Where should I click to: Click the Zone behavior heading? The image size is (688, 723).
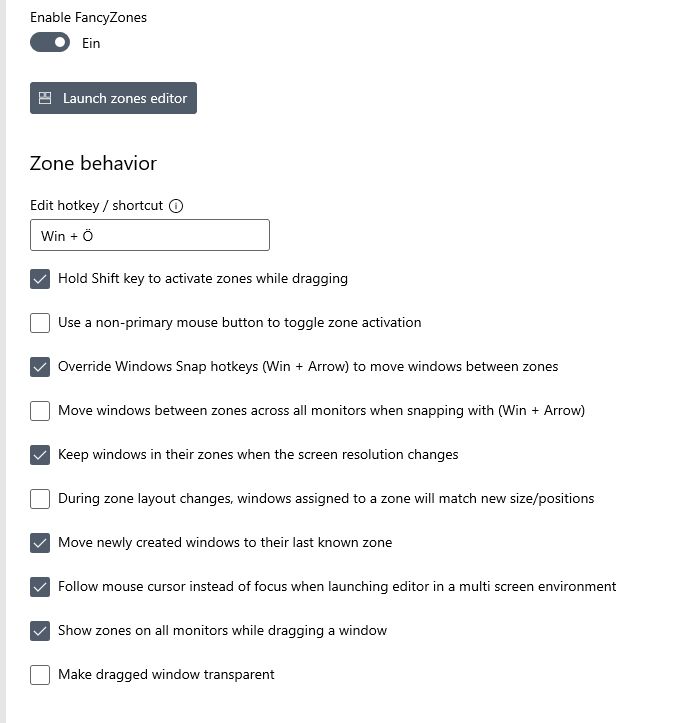(93, 163)
